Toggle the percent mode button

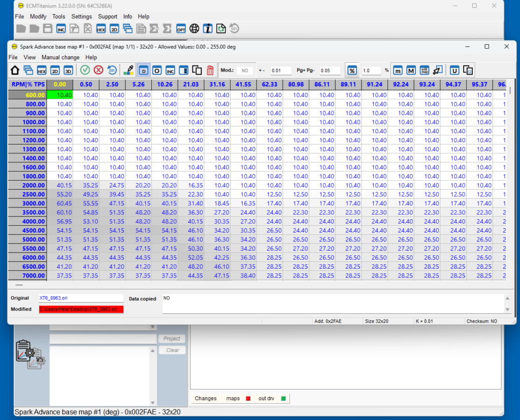coord(352,70)
